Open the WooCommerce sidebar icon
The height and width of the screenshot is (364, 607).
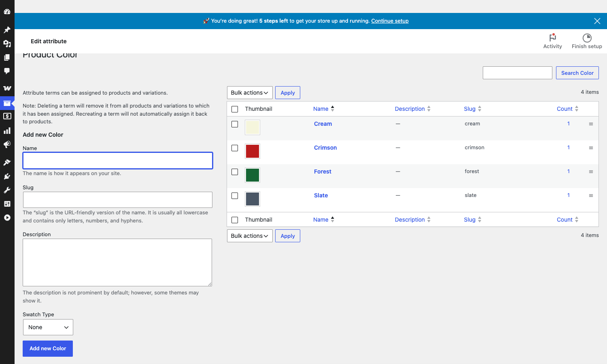[7, 88]
